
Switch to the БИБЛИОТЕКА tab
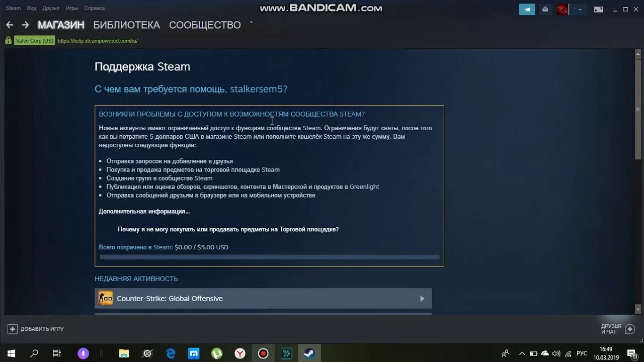127,25
